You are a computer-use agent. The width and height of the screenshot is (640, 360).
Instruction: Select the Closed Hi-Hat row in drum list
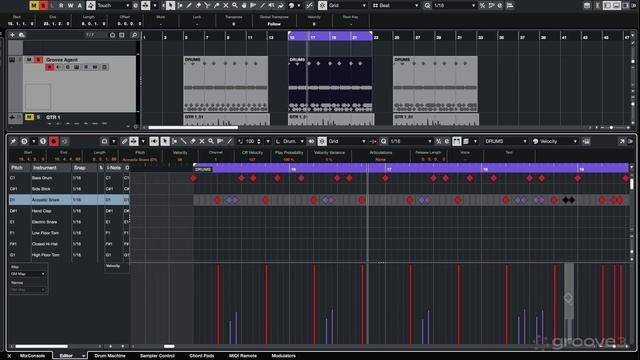[x=69, y=244]
